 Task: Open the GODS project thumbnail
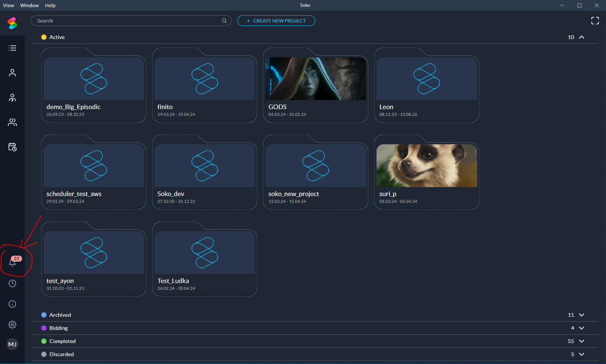(x=316, y=79)
